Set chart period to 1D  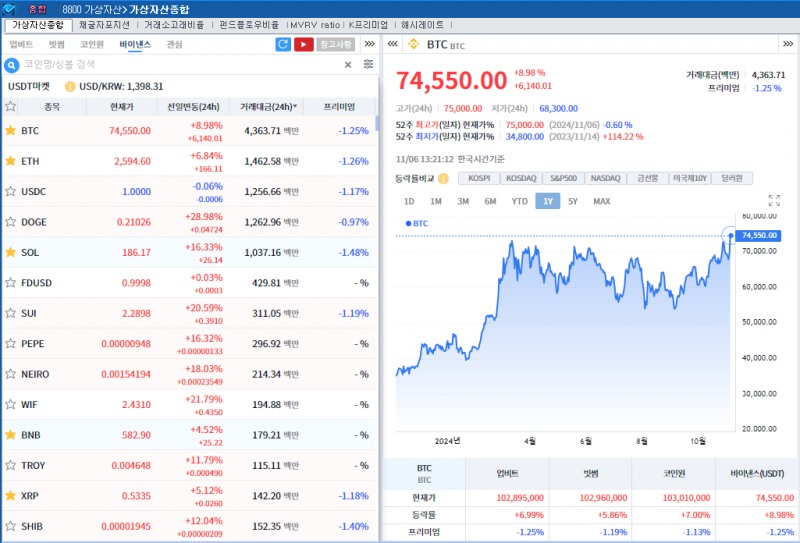(409, 201)
